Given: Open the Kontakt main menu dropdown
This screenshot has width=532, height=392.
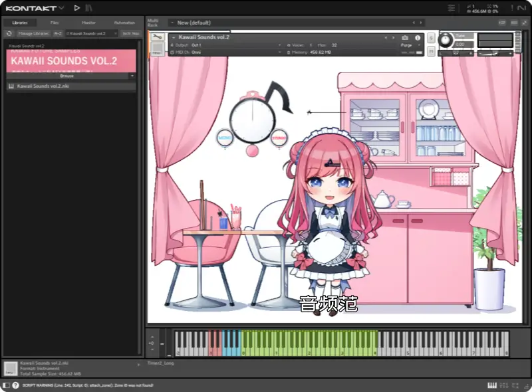Looking at the screenshot, I should tap(61, 8).
